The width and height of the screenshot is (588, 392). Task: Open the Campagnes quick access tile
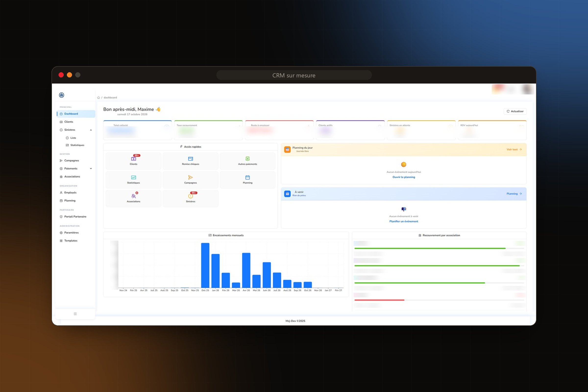[x=191, y=180]
